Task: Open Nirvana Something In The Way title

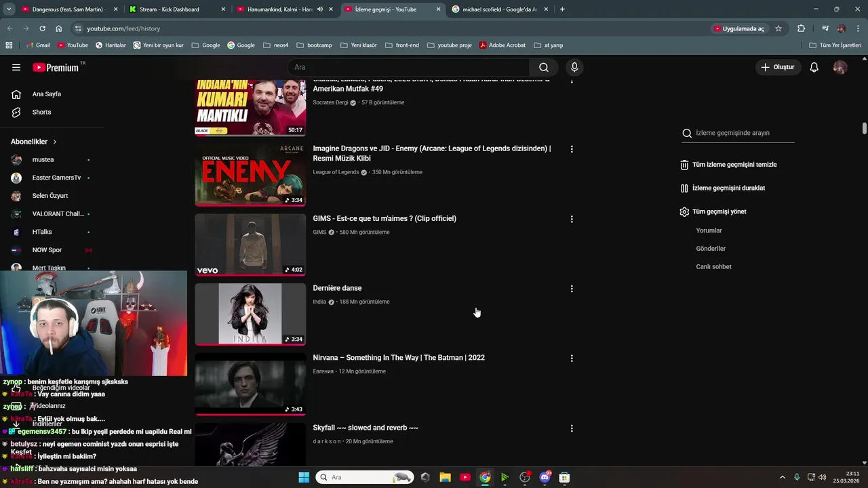Action: coord(399,358)
